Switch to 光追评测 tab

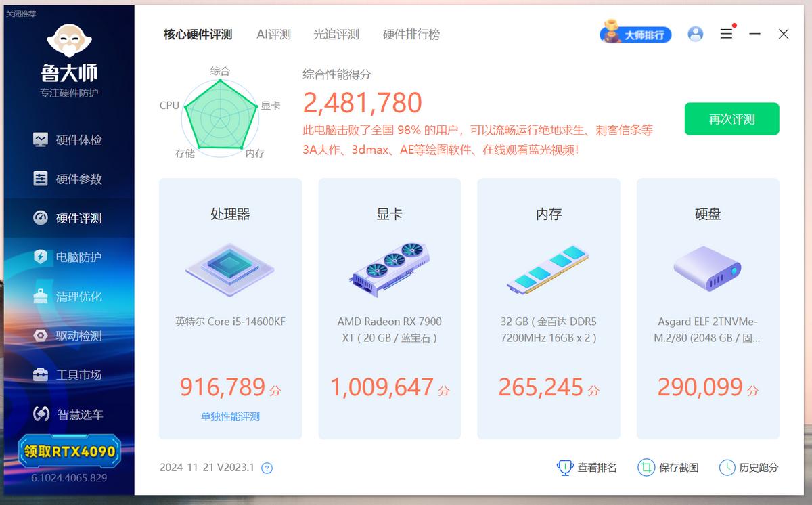(x=336, y=35)
